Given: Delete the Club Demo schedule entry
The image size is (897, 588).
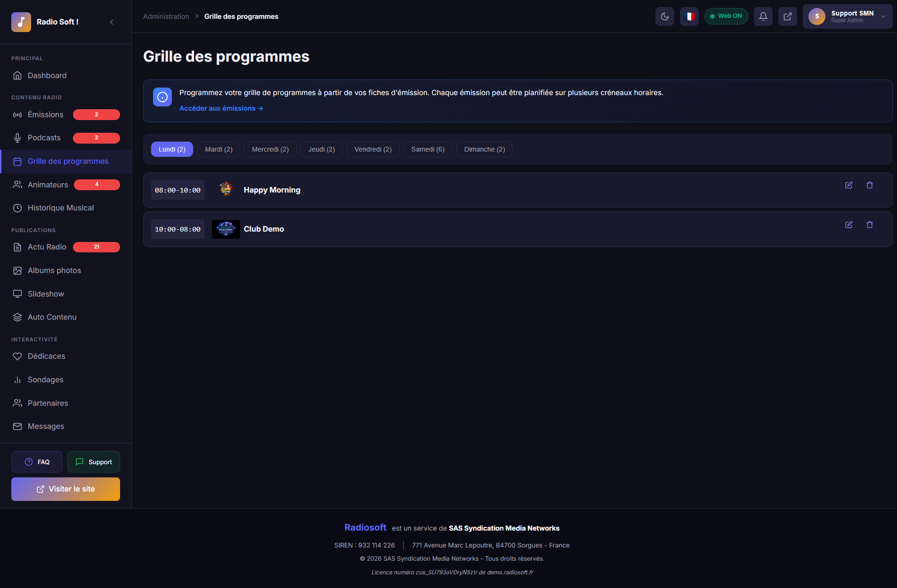Looking at the screenshot, I should pyautogui.click(x=869, y=225).
